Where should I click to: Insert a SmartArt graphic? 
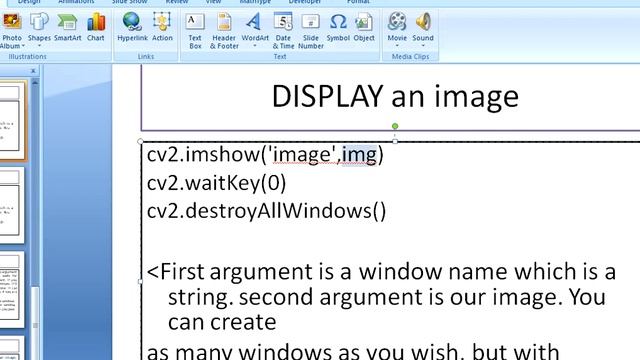pos(67,27)
